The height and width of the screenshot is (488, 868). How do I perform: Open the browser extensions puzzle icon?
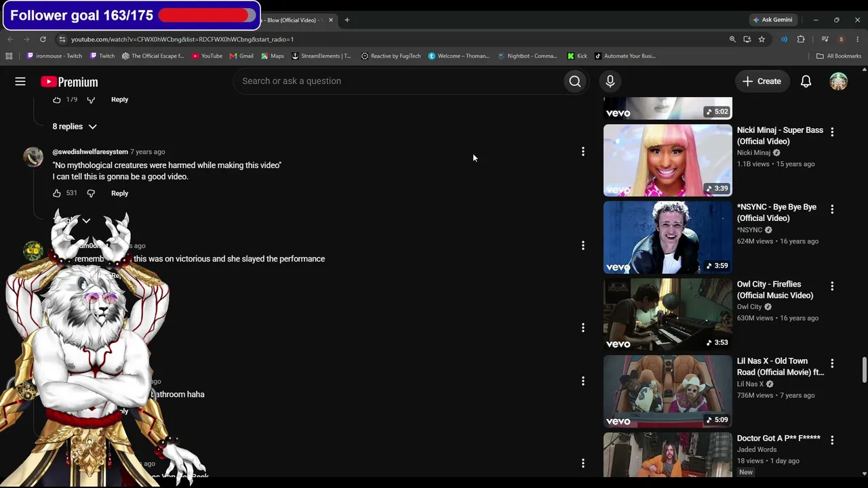click(801, 39)
